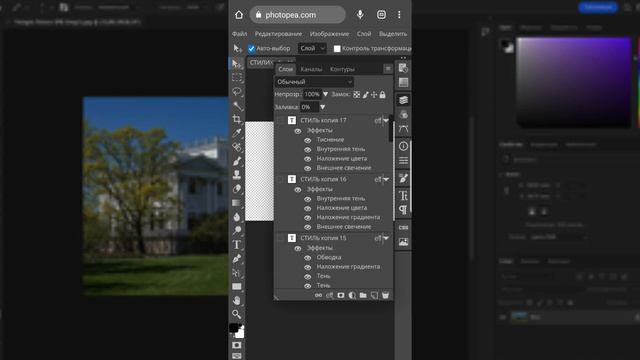Toggle visibility box of СТИЛЬ копия 17
640x360 pixels.
[x=280, y=120]
